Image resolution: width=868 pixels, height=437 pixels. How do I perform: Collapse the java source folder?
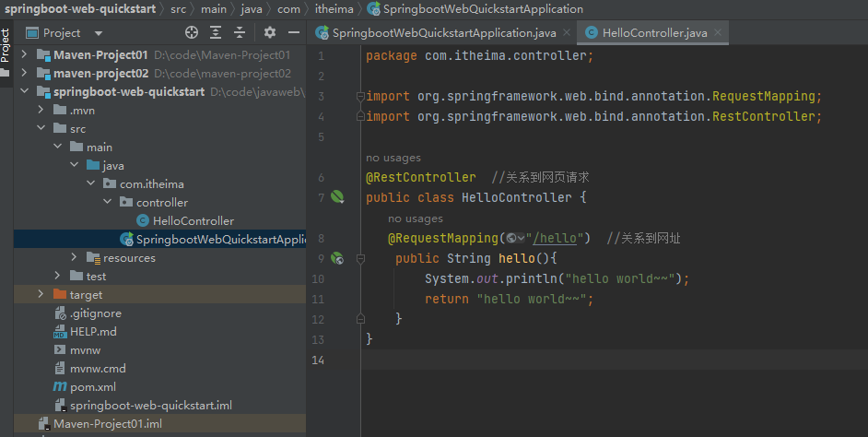[75, 165]
